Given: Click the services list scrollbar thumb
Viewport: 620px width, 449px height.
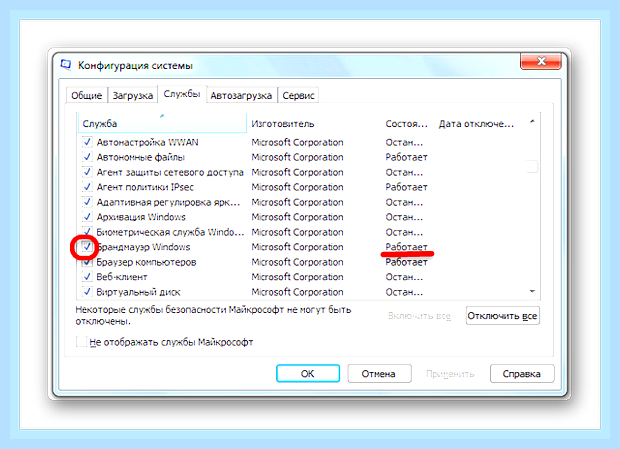Looking at the screenshot, I should click(532, 166).
